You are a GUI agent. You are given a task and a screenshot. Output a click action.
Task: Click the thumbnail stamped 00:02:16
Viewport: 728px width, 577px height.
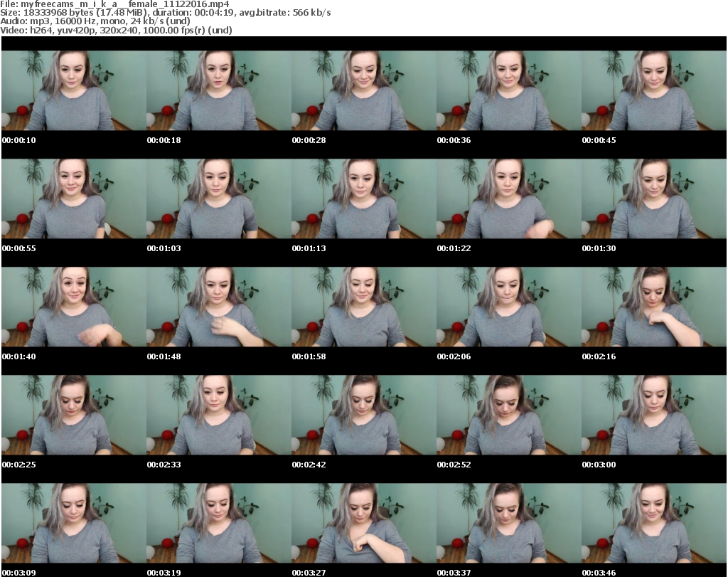point(654,307)
